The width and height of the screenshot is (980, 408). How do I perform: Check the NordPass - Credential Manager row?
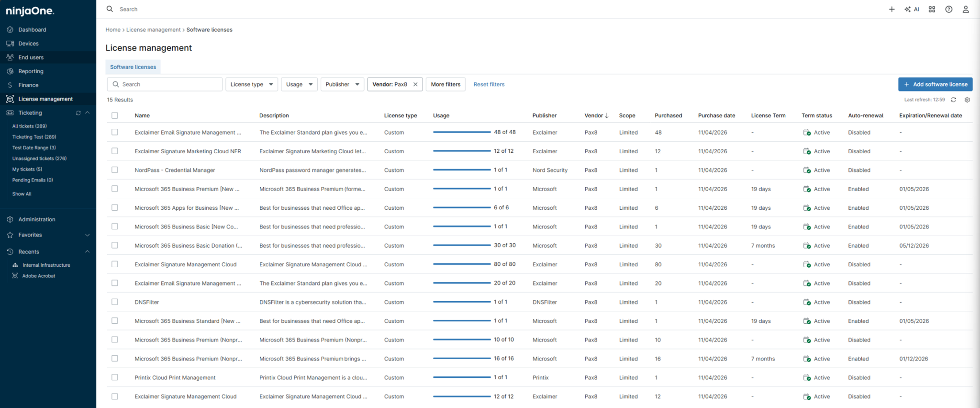tap(115, 170)
